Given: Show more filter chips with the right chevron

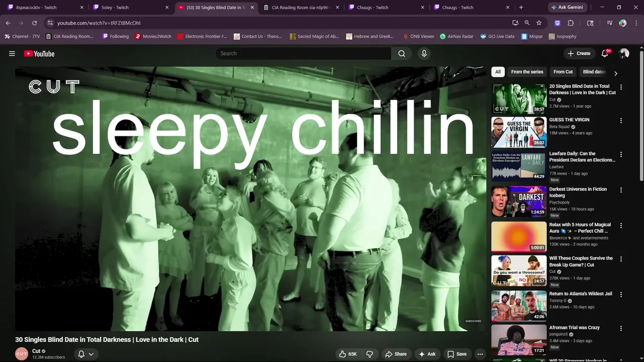Looking at the screenshot, I should click(x=615, y=73).
